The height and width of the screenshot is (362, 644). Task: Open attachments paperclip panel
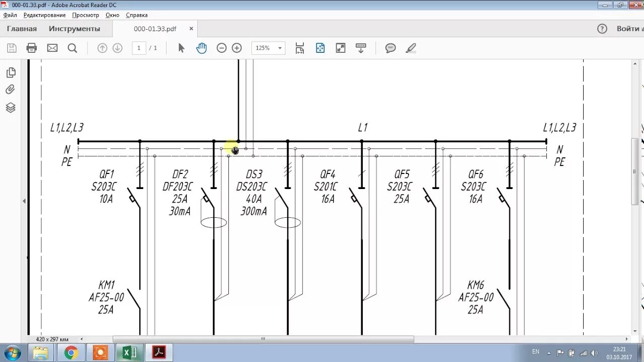(x=11, y=89)
